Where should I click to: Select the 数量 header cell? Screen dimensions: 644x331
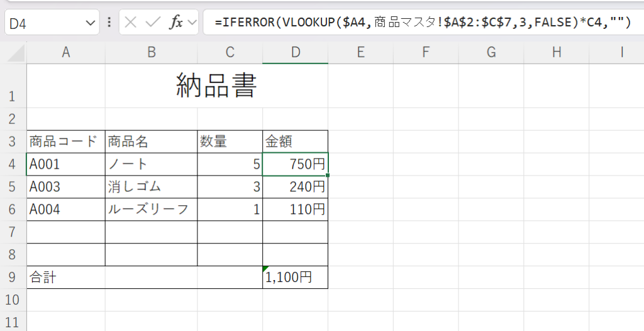[230, 142]
